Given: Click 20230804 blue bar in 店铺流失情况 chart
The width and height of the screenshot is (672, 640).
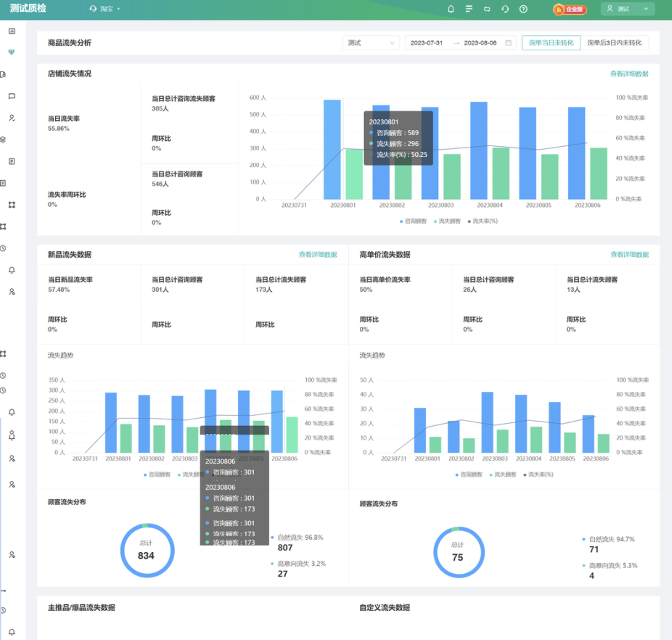Looking at the screenshot, I should (479, 150).
